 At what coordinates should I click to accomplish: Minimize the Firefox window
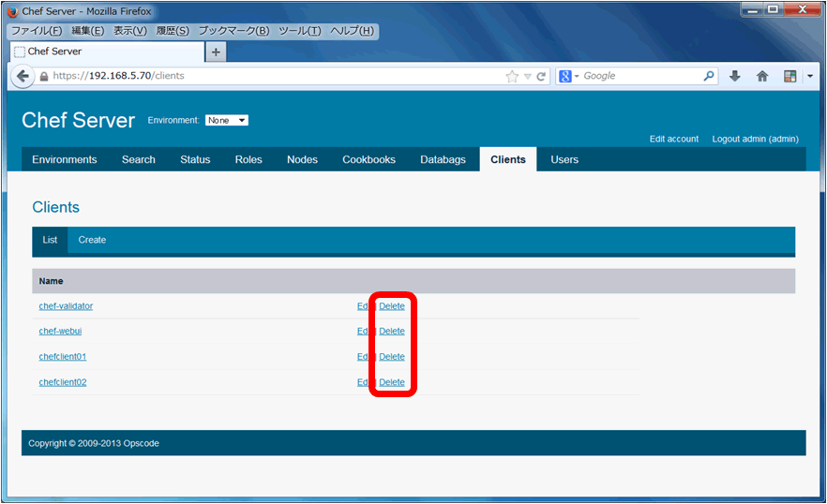[x=753, y=9]
